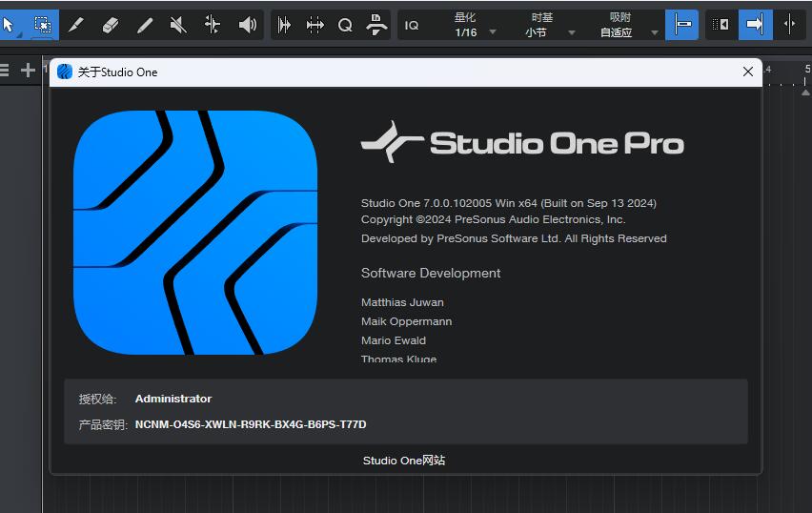The image size is (812, 513).
Task: Open the track list hamburger icon
Action: click(4, 70)
